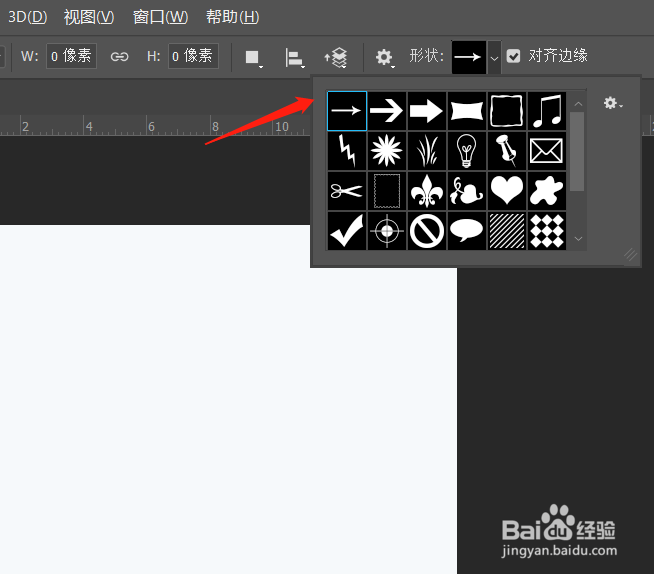Click the shape list scroll up arrow

tap(578, 104)
